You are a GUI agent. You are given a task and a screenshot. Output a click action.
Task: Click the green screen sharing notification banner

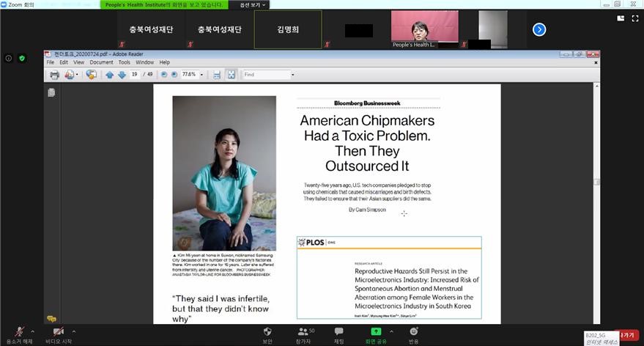coord(164,5)
